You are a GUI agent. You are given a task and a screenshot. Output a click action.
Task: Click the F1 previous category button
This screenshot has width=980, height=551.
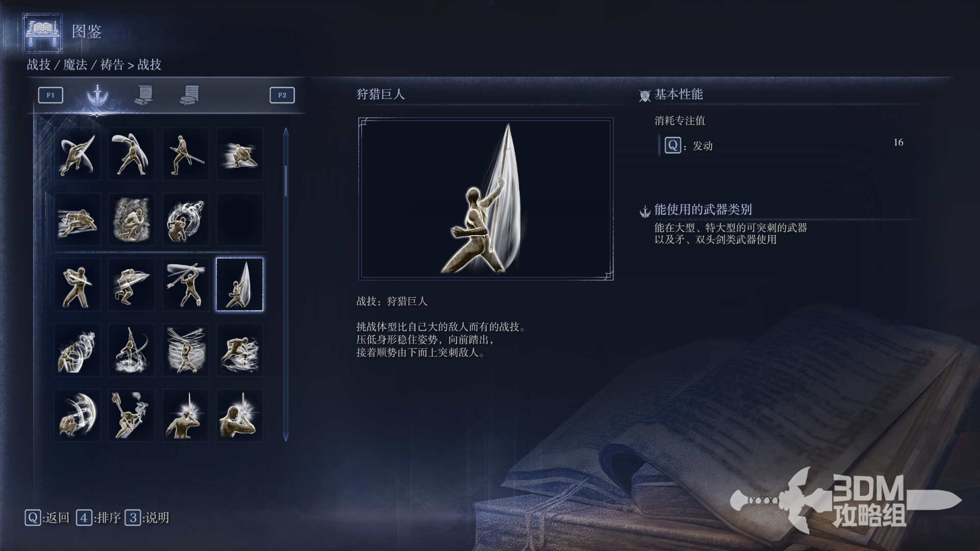(51, 95)
